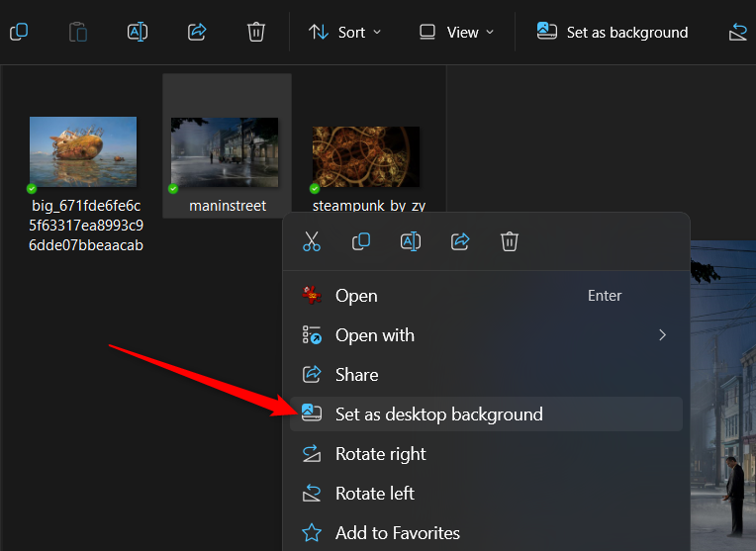
Task: Click the Add to Favorites star icon
Action: point(312,532)
